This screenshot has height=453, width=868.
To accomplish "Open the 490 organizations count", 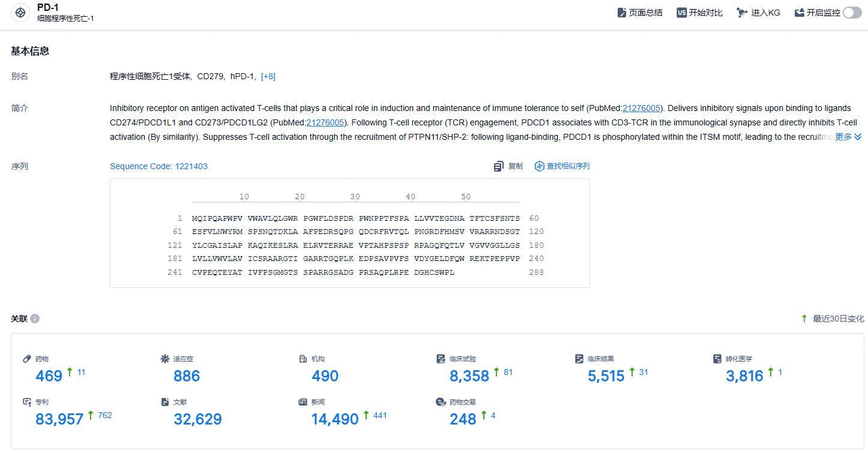I will click(x=325, y=376).
